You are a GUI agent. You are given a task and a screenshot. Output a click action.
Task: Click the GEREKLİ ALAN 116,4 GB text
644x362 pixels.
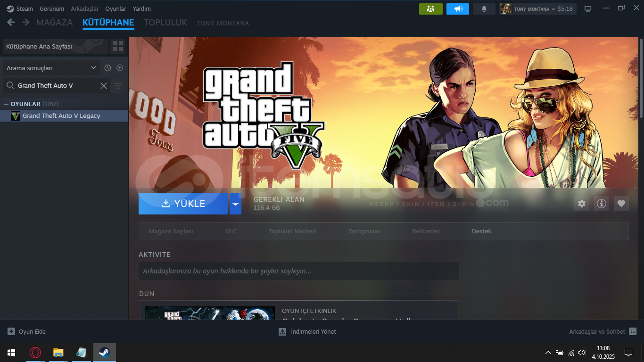point(279,203)
